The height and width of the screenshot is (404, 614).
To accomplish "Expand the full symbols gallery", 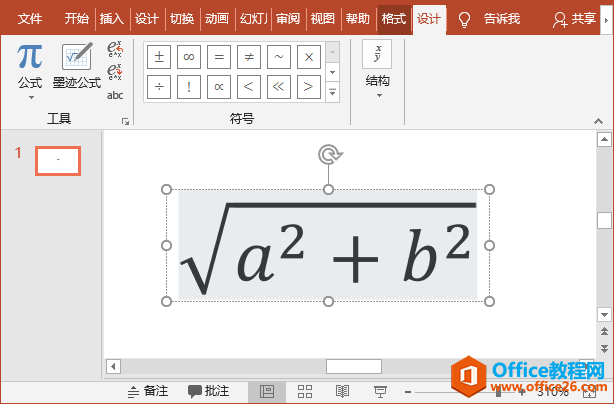I will pyautogui.click(x=332, y=92).
